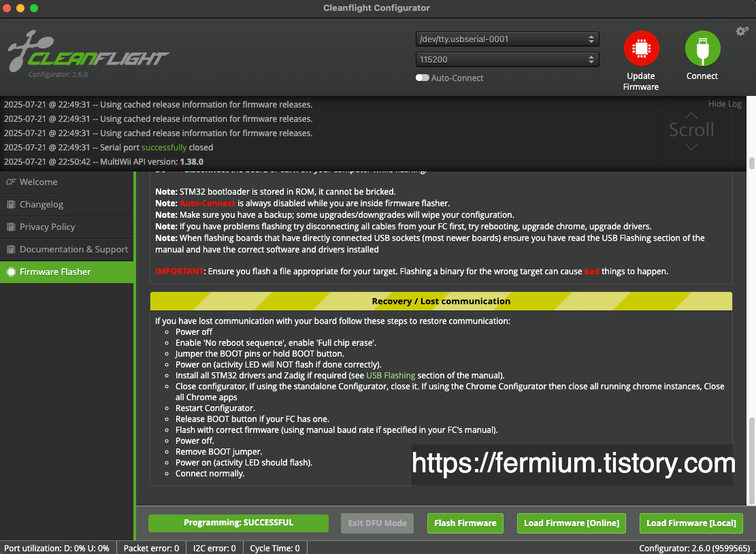Open the USB Flashing manual link
756x554 pixels.
pos(391,375)
